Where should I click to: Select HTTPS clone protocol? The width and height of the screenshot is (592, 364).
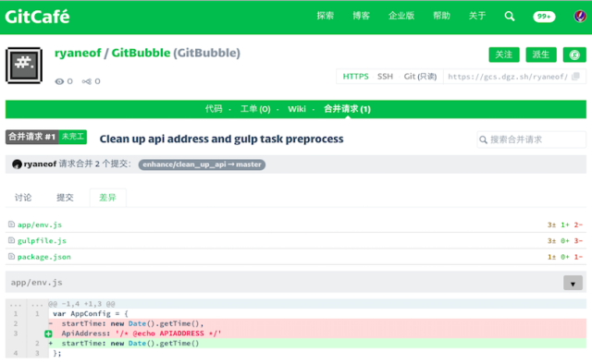click(355, 77)
